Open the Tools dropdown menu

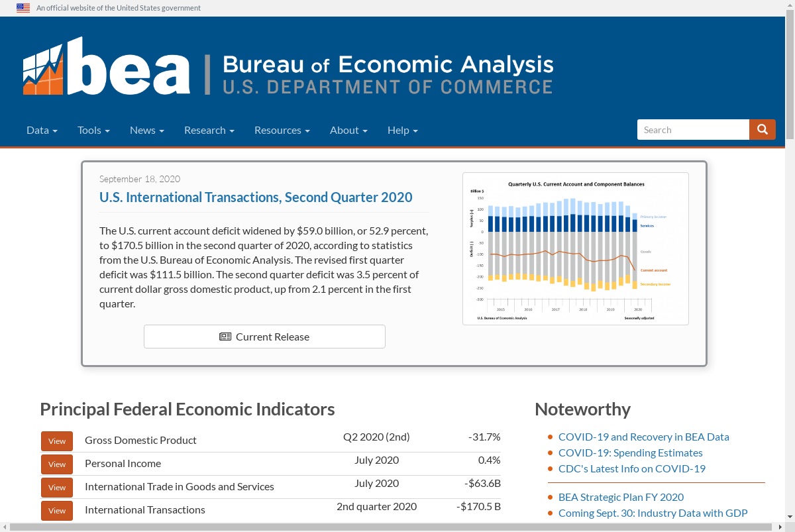click(x=93, y=130)
